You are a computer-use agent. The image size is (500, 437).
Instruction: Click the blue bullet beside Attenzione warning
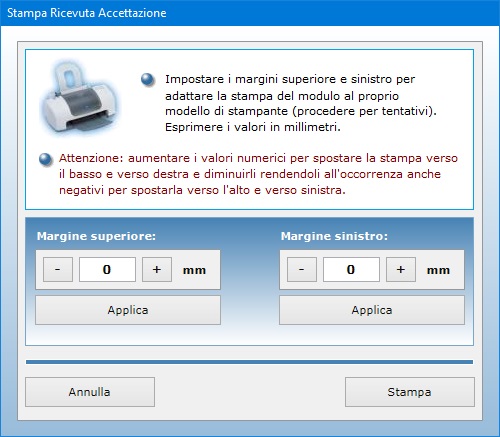click(x=46, y=159)
